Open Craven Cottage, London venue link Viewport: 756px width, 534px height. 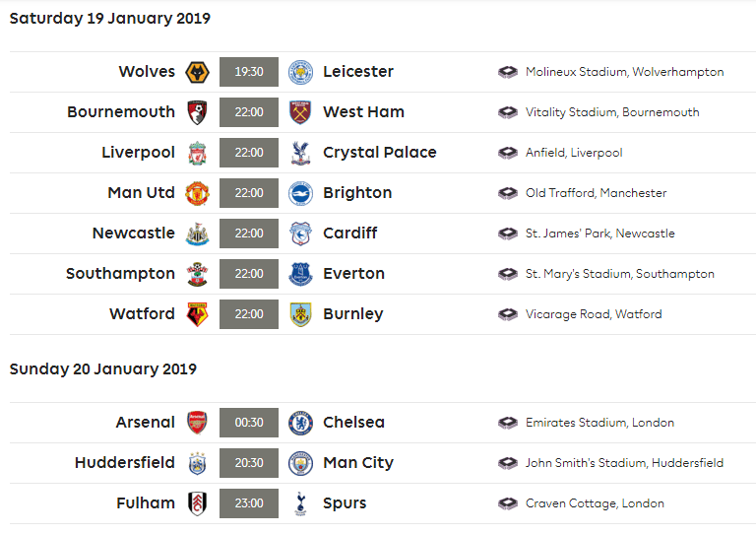point(595,503)
